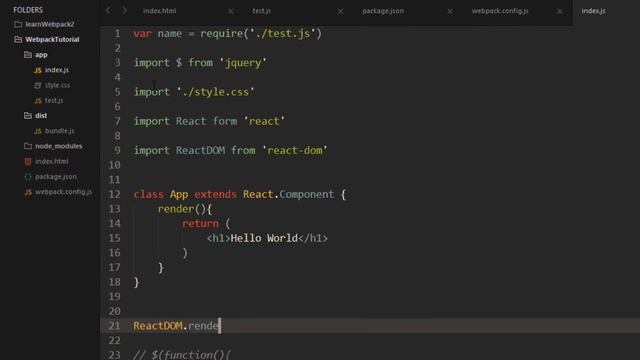The height and width of the screenshot is (360, 640).
Task: Click line number 1 in gutter
Action: (x=117, y=33)
